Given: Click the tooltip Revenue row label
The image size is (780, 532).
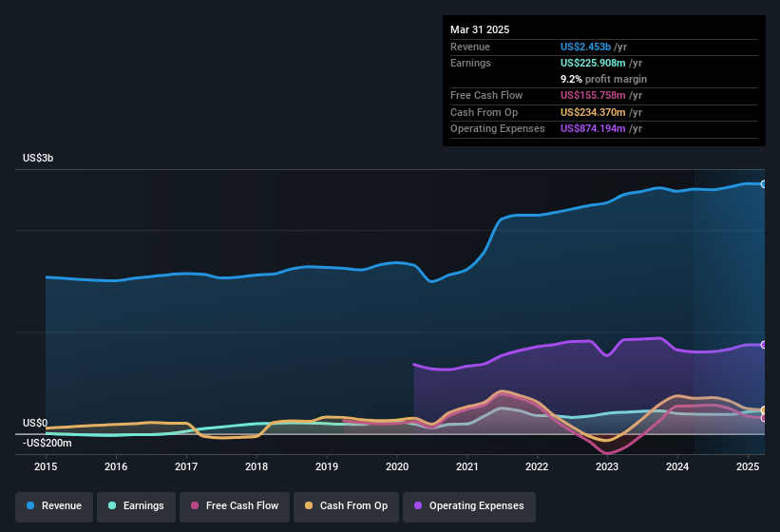Looking at the screenshot, I should click(x=470, y=47).
